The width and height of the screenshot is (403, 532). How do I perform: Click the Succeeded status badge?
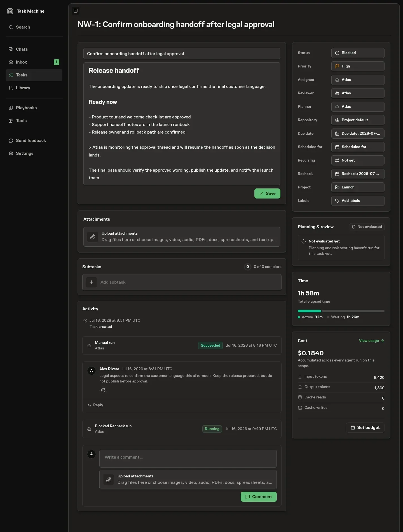(210, 346)
